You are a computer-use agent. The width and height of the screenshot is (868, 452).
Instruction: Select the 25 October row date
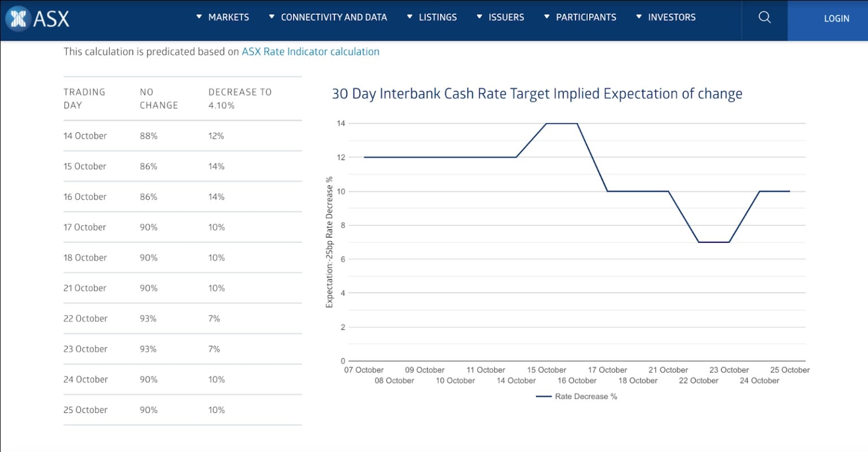[85, 411]
